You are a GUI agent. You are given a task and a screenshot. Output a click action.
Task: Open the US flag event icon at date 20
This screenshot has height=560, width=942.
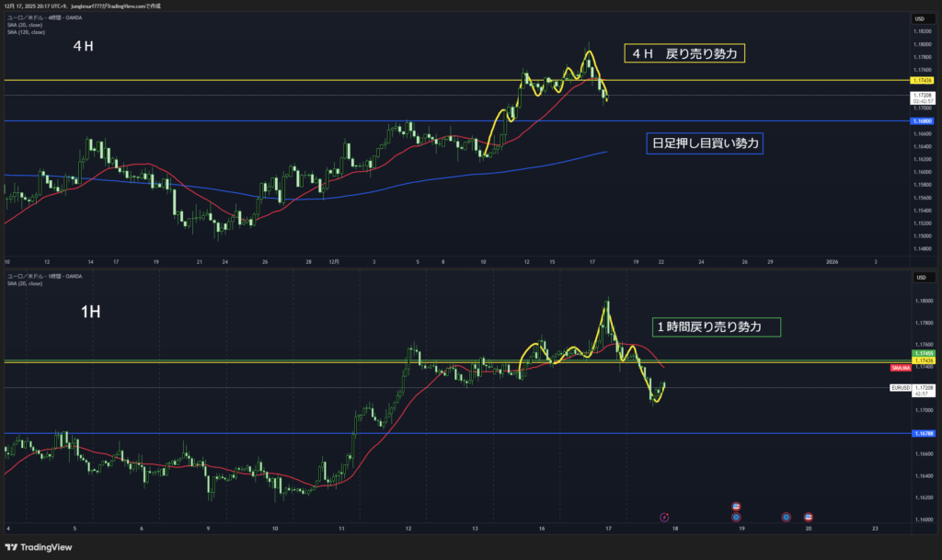point(809,518)
